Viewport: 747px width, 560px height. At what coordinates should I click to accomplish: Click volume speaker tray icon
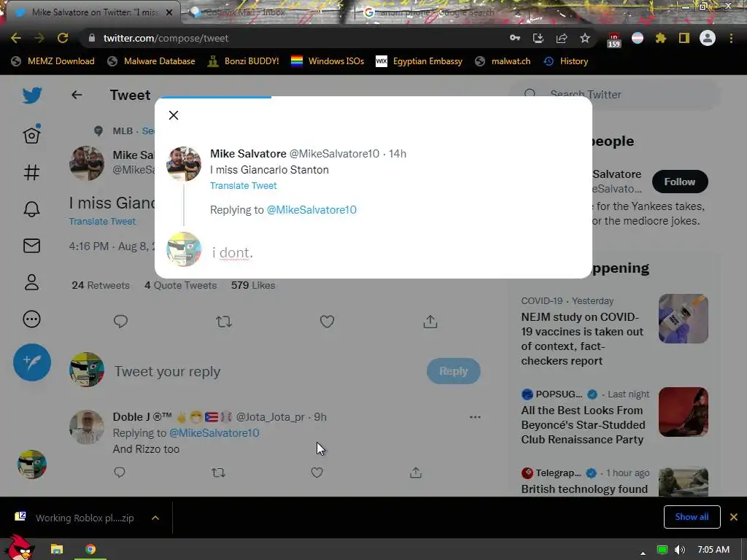680,550
